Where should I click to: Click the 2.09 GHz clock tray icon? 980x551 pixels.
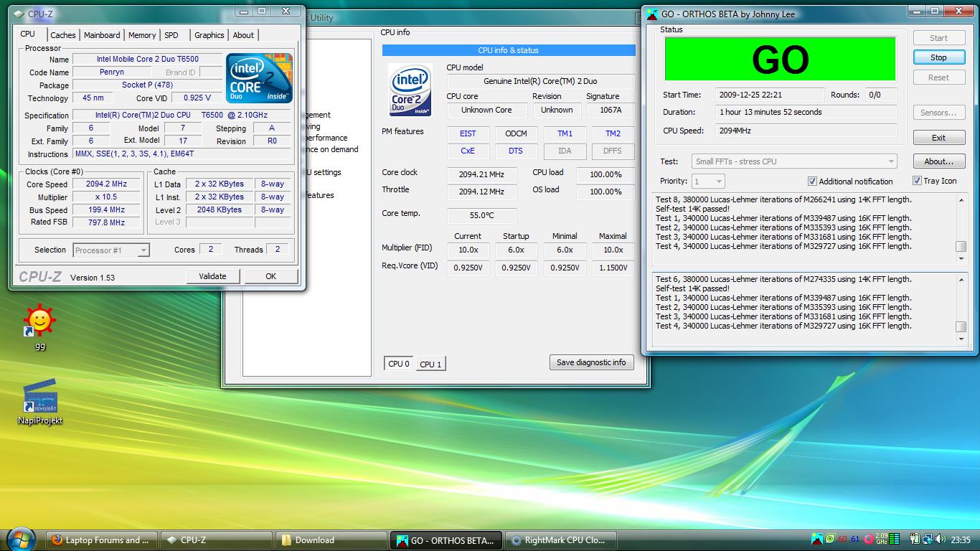pyautogui.click(x=882, y=539)
